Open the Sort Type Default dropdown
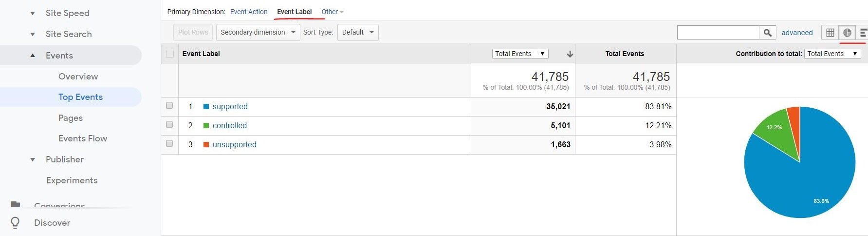The image size is (868, 236). (x=358, y=32)
